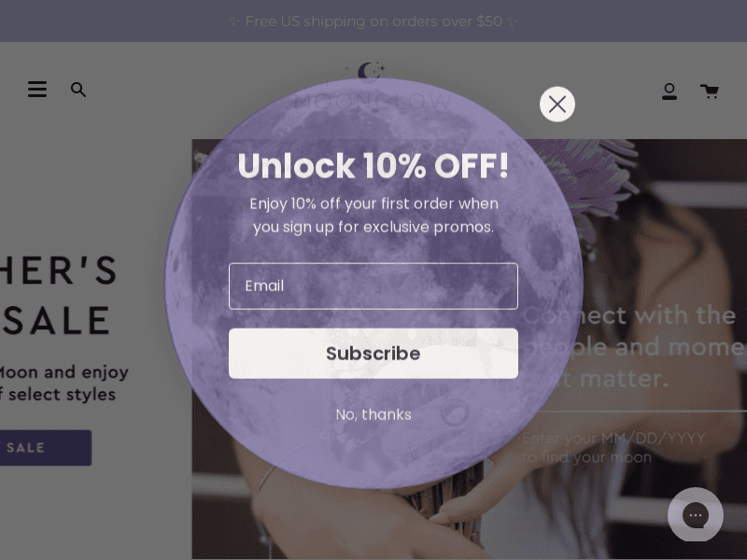Click the Unlock 10% OFF! heading
This screenshot has width=747, height=560.
tap(373, 165)
